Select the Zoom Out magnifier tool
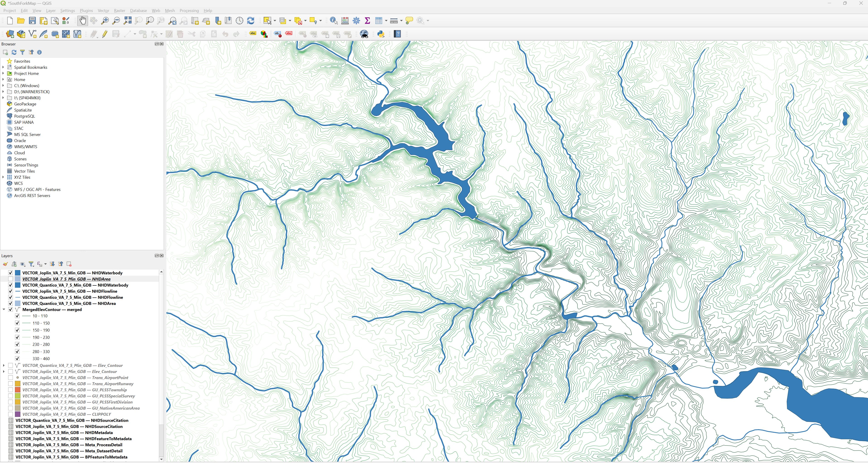This screenshot has width=868, height=463. [116, 21]
